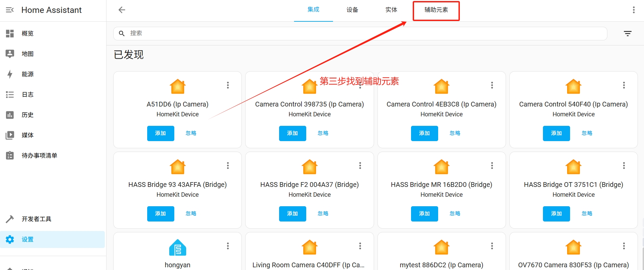Click HomeKit icon of HASS Bridge F2 004A37
Viewport: 644px width, 270px height.
click(310, 167)
